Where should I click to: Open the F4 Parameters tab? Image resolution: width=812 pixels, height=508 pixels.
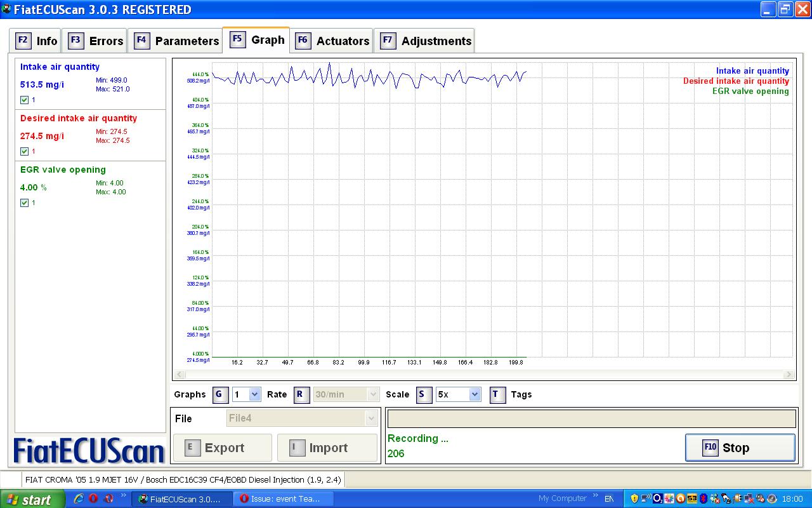(176, 41)
